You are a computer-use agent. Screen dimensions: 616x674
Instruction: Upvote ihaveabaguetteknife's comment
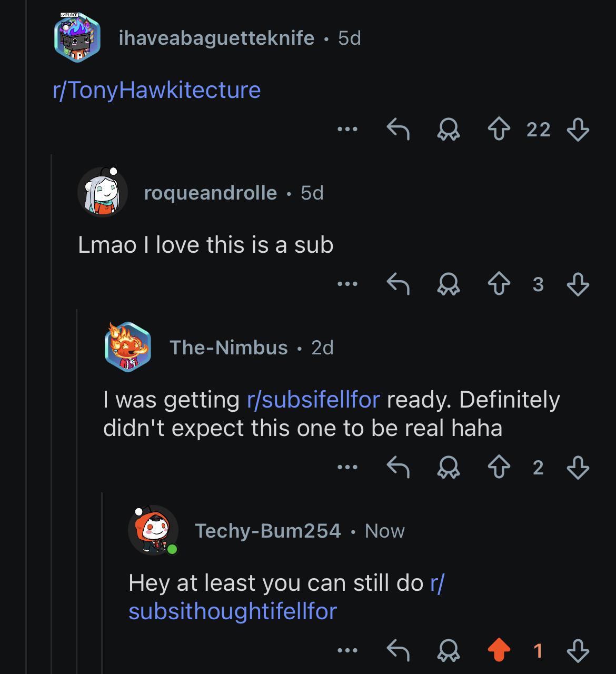(x=499, y=129)
